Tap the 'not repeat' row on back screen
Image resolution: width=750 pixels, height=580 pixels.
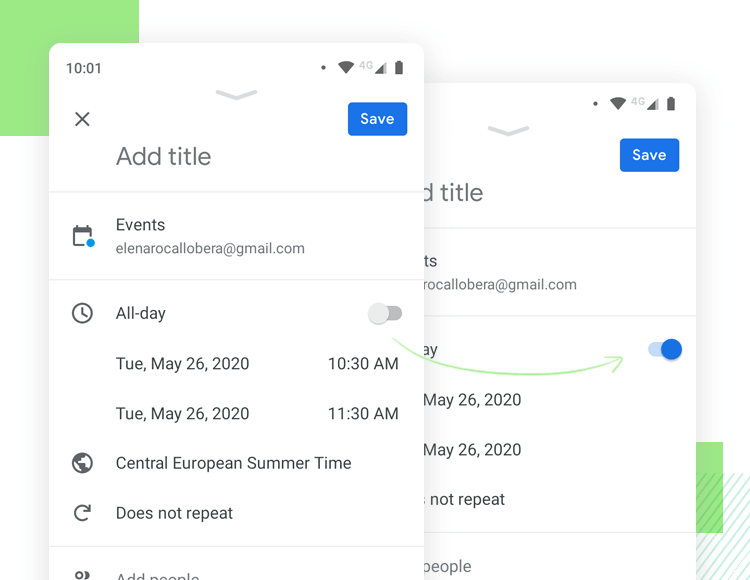[464, 499]
